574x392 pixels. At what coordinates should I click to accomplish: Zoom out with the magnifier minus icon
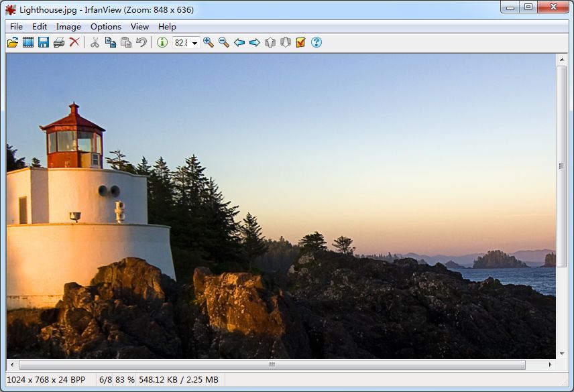(224, 42)
